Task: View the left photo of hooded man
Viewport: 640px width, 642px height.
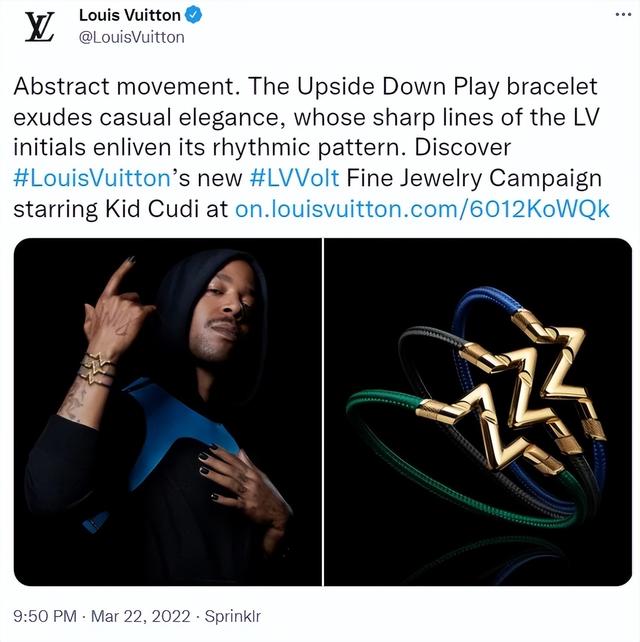Action: click(168, 411)
